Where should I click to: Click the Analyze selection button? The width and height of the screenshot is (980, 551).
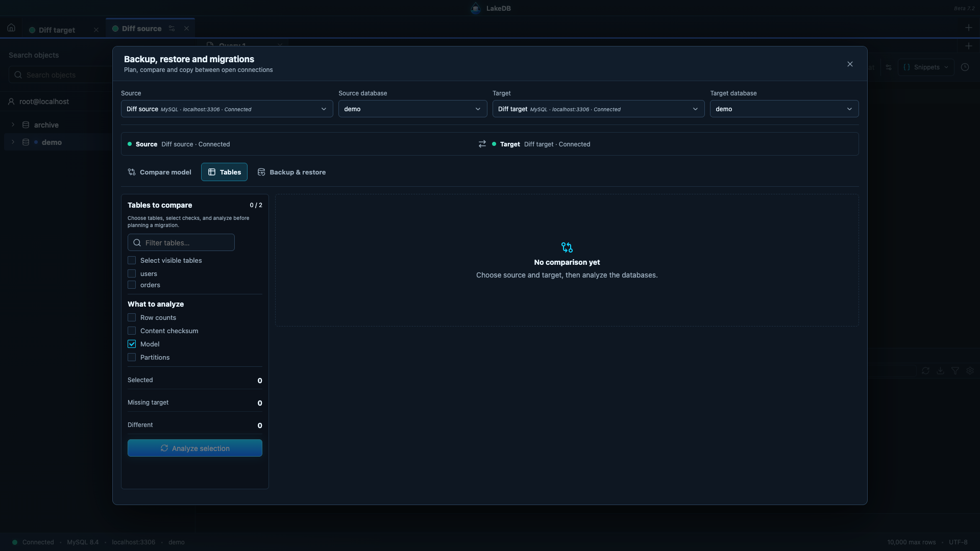tap(195, 448)
